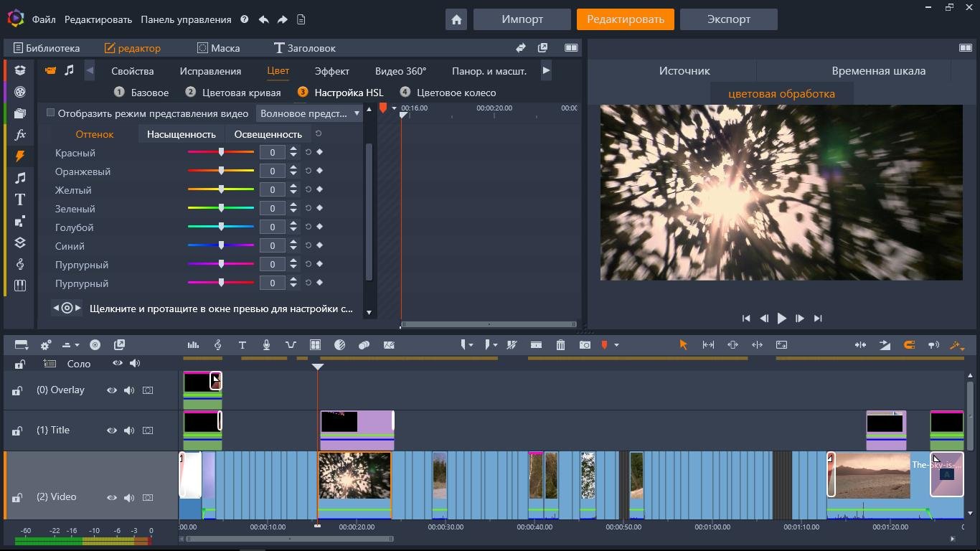The height and width of the screenshot is (551, 980).
Task: Open the audio mixer in timeline toolbar
Action: (x=193, y=345)
